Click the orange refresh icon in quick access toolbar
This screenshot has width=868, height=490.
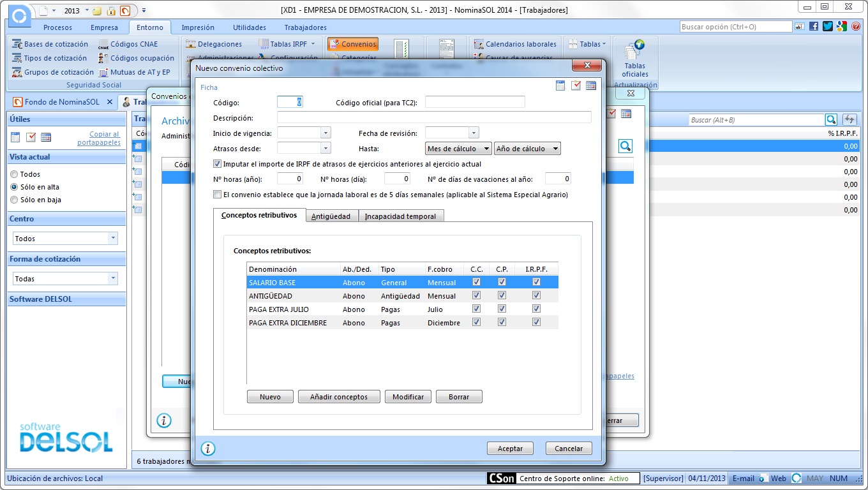[x=125, y=11]
